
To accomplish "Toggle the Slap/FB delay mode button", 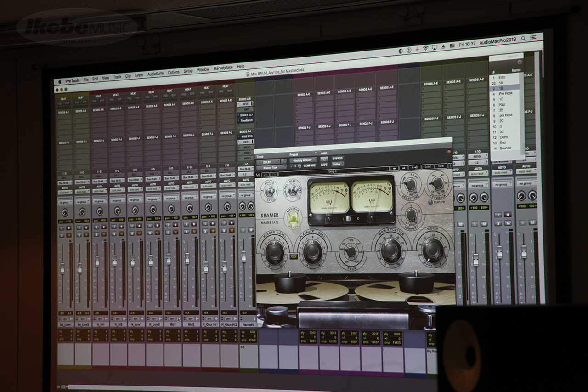I will (431, 202).
